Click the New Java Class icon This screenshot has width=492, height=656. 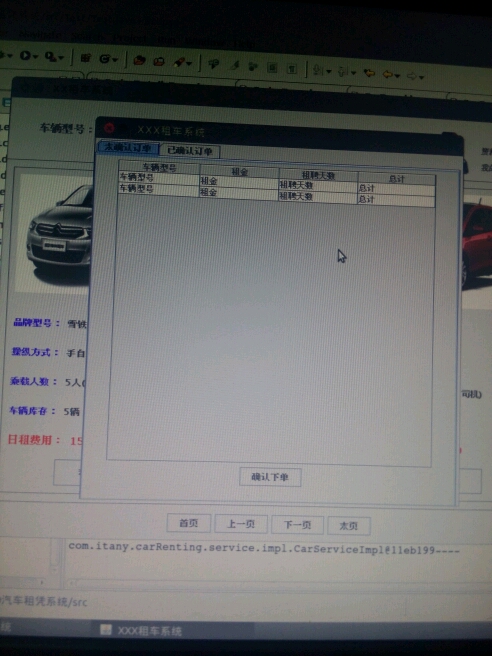pyautogui.click(x=105, y=59)
